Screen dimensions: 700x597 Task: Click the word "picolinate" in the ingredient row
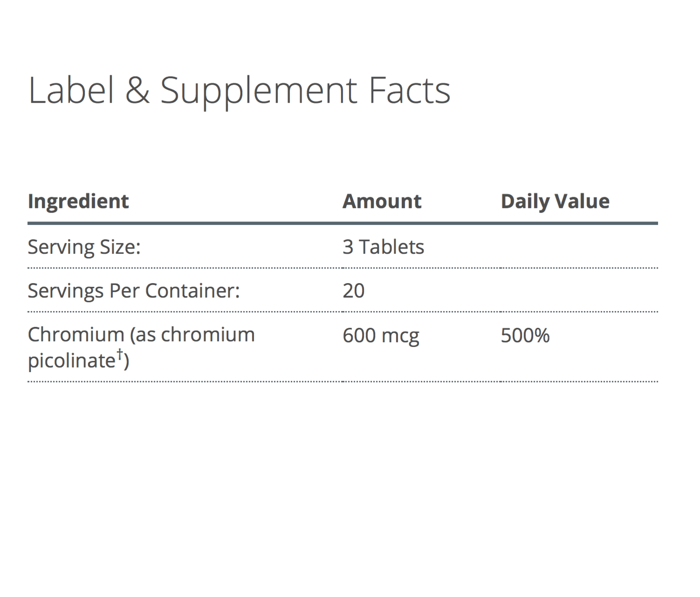(71, 361)
